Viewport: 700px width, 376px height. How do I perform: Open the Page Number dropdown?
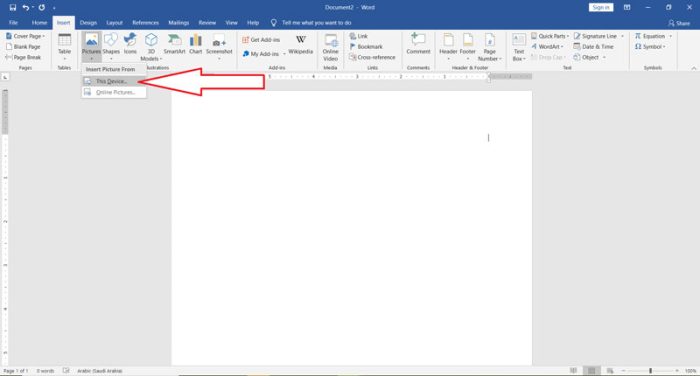coord(490,47)
